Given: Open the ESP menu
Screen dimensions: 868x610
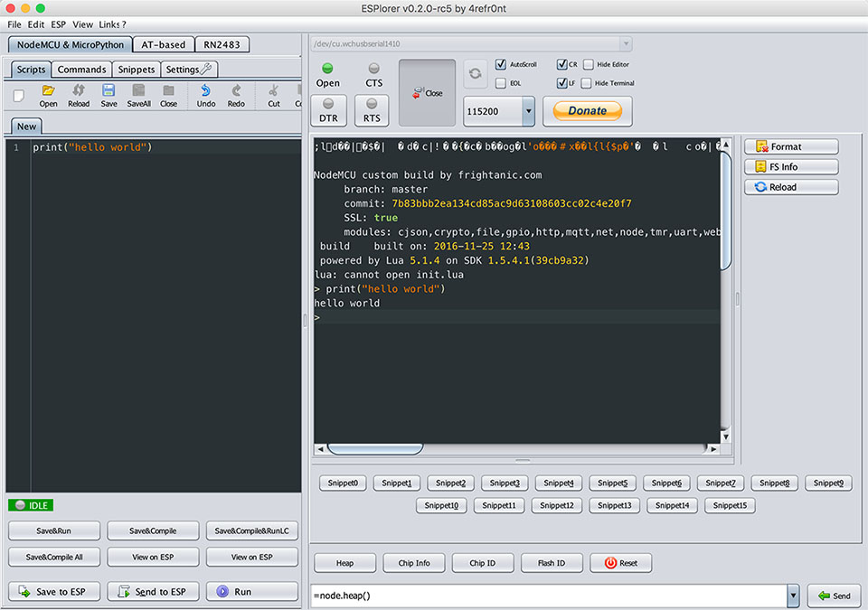Looking at the screenshot, I should (x=59, y=24).
